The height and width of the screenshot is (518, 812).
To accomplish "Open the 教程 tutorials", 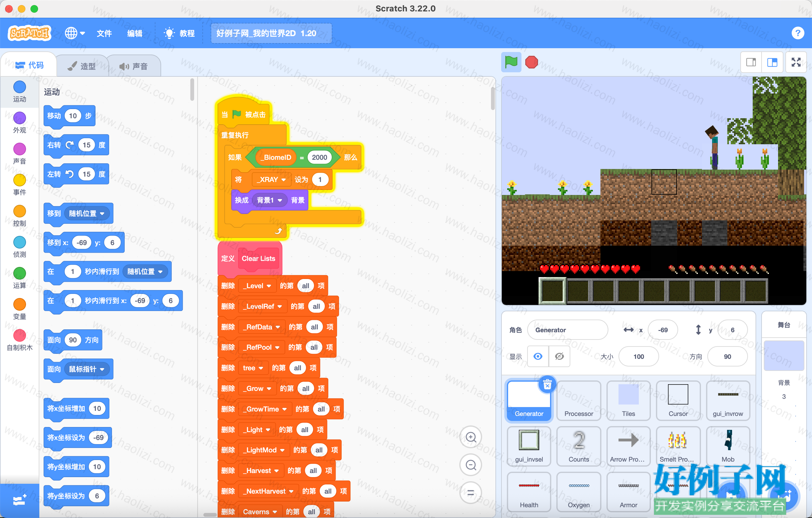I will (179, 33).
